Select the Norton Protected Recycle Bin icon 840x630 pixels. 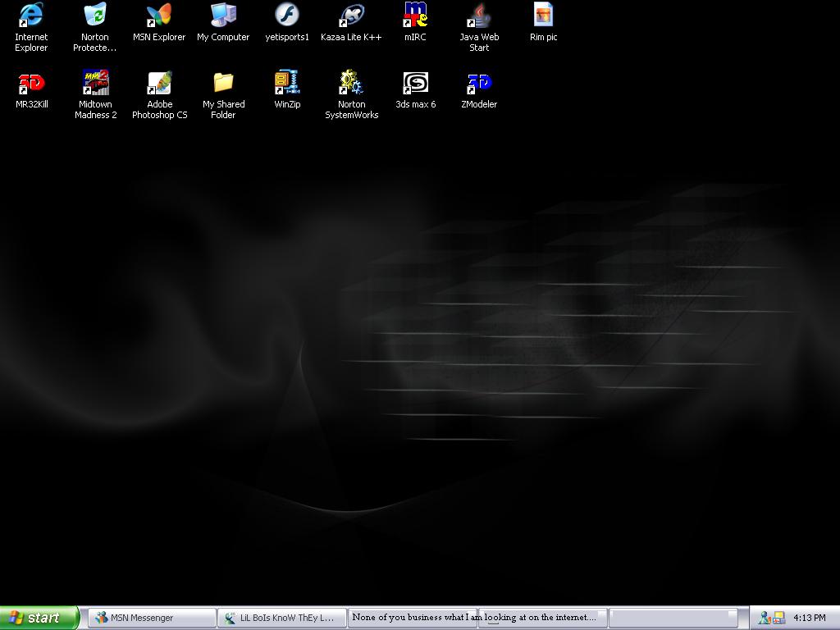(95, 16)
